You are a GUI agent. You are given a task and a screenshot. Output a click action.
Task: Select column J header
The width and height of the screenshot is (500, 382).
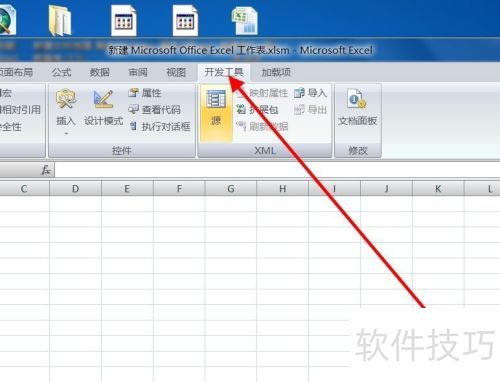click(386, 189)
